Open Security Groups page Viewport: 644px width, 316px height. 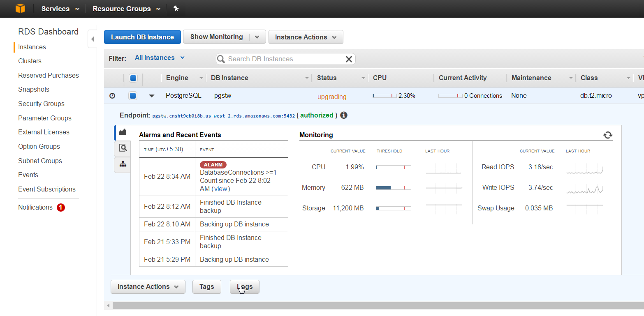41,104
